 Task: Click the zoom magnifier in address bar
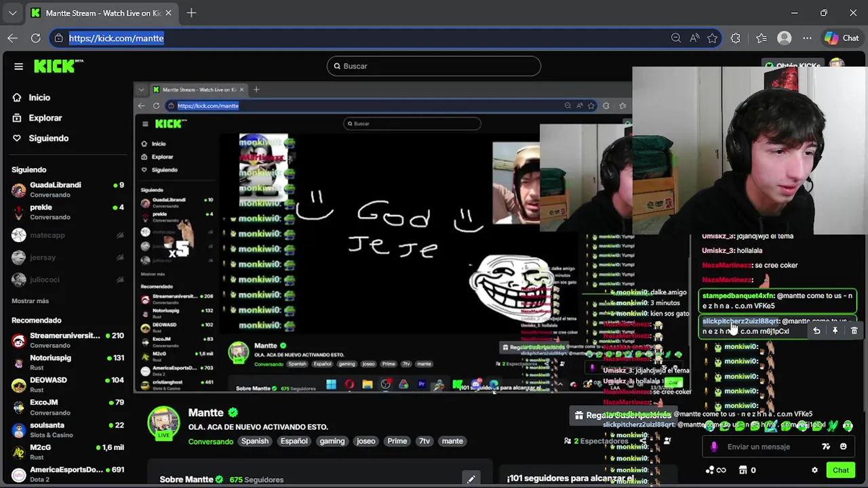[676, 38]
